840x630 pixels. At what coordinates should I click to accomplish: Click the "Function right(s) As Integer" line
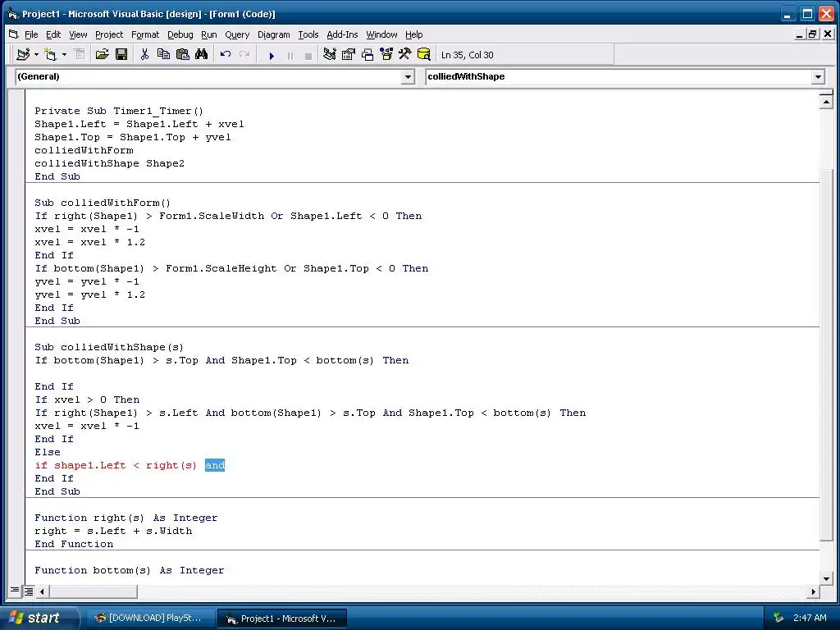click(x=126, y=518)
